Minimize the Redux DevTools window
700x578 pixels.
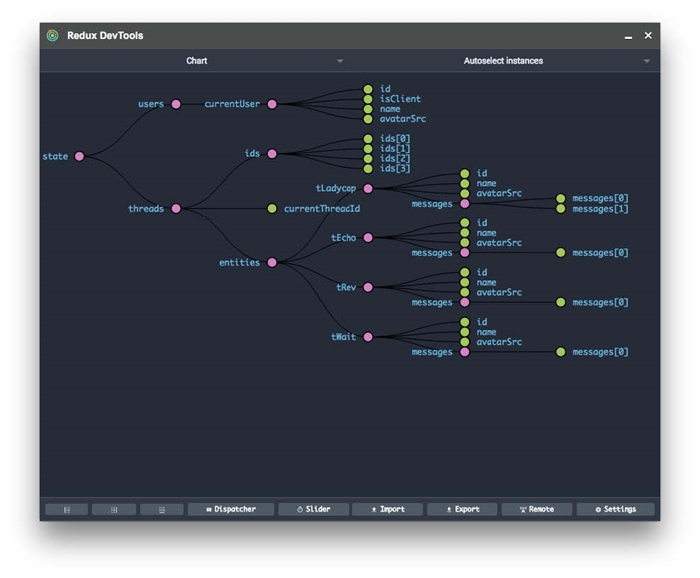point(628,36)
